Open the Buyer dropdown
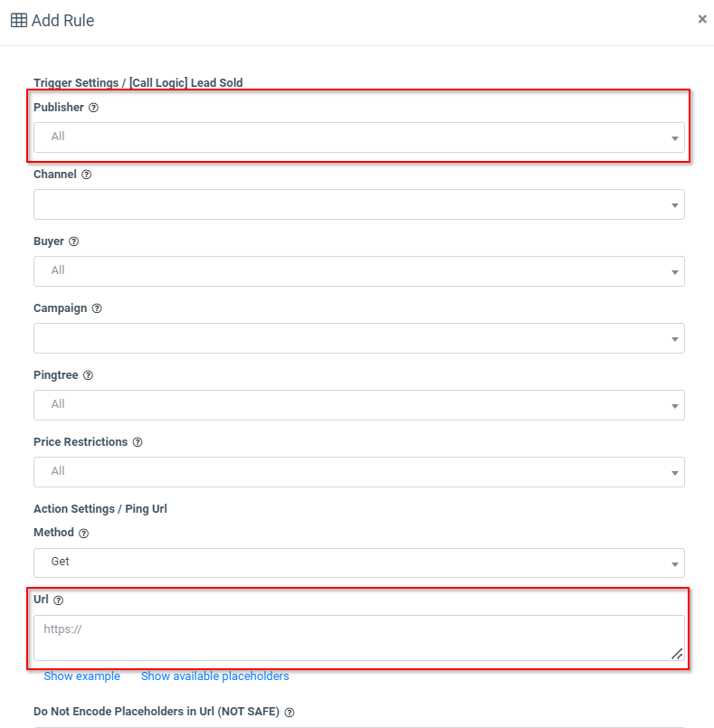Viewport: 714px width, 728px height. [358, 271]
